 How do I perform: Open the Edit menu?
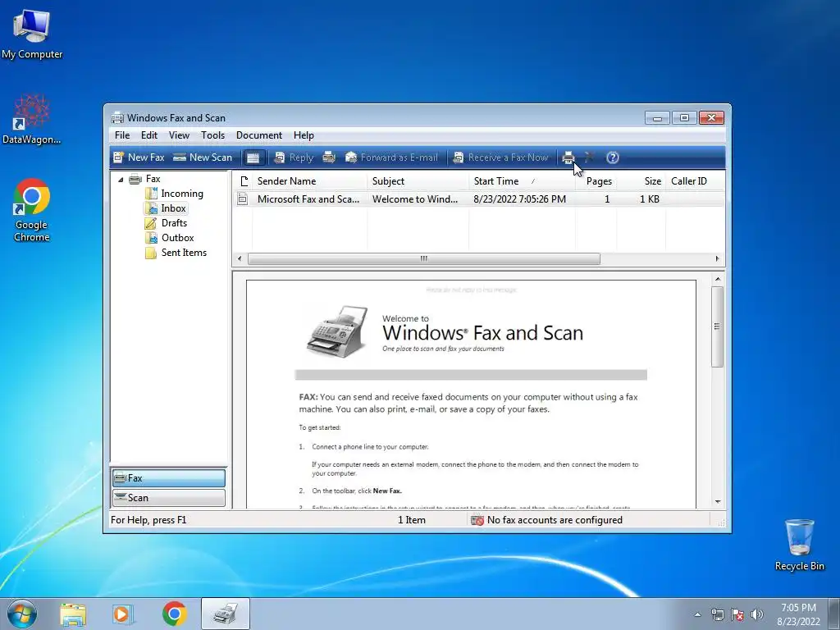point(149,135)
